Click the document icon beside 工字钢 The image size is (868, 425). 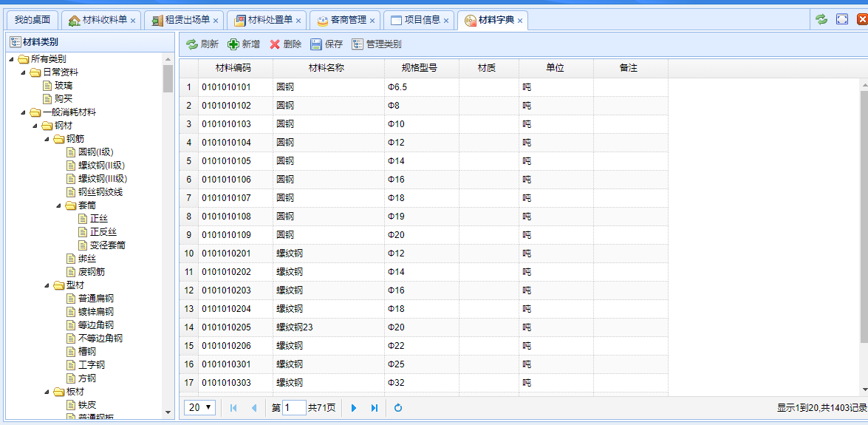pos(71,364)
